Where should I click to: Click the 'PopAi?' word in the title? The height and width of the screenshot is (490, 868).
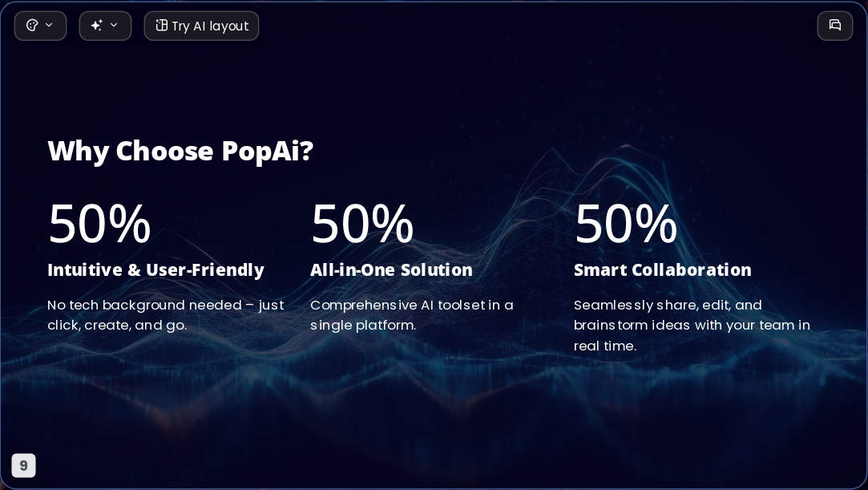click(x=268, y=151)
